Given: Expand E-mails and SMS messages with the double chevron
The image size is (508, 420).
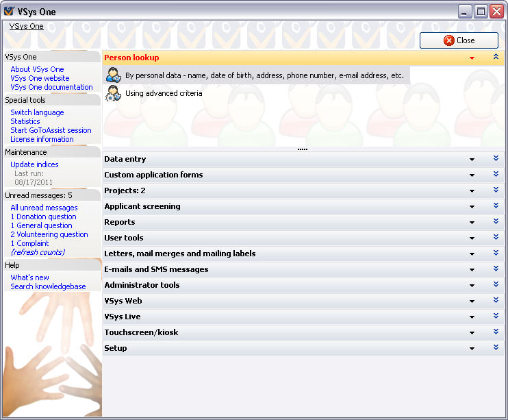Looking at the screenshot, I should (x=496, y=269).
